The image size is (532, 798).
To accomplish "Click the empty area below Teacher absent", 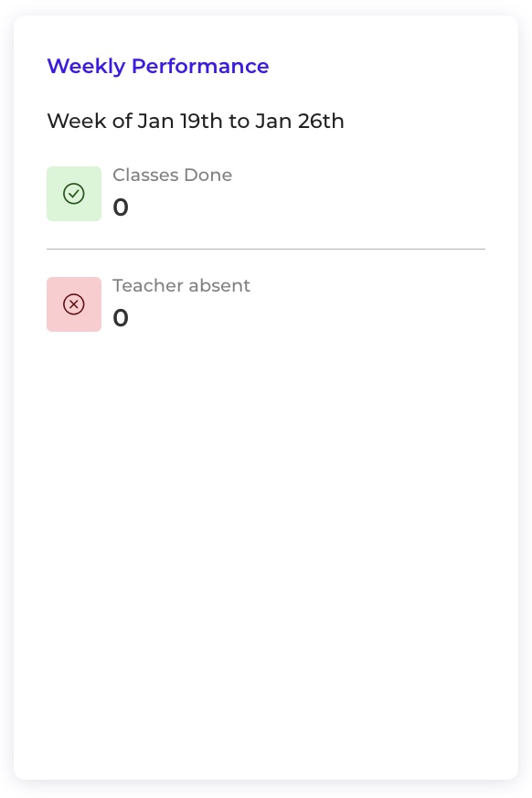I will coord(266,555).
